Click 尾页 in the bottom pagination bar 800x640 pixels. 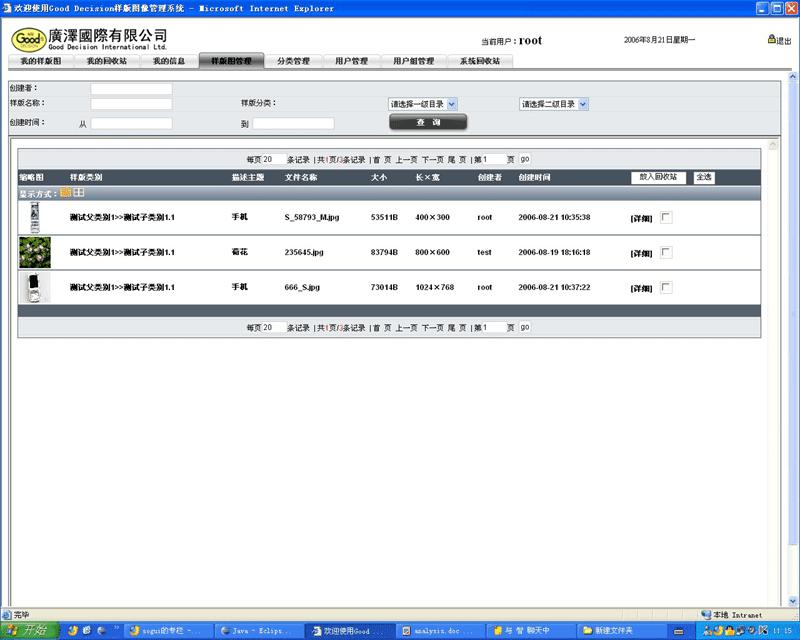[457, 328]
